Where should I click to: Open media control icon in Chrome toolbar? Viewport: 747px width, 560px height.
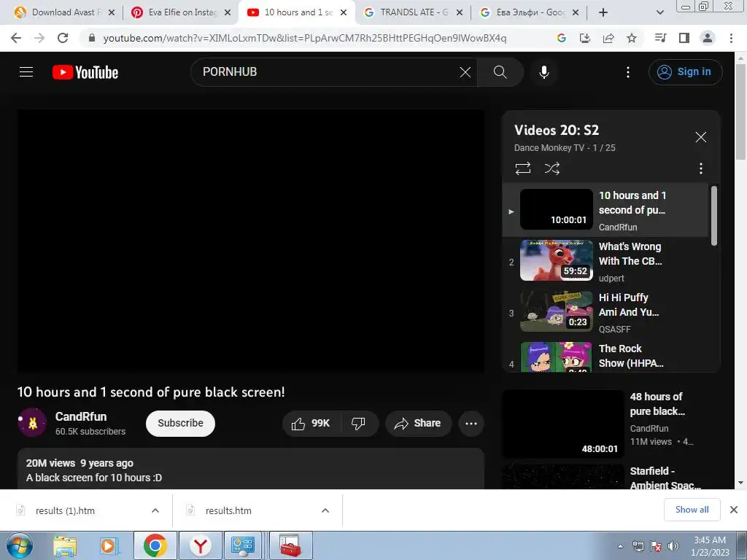coord(660,38)
